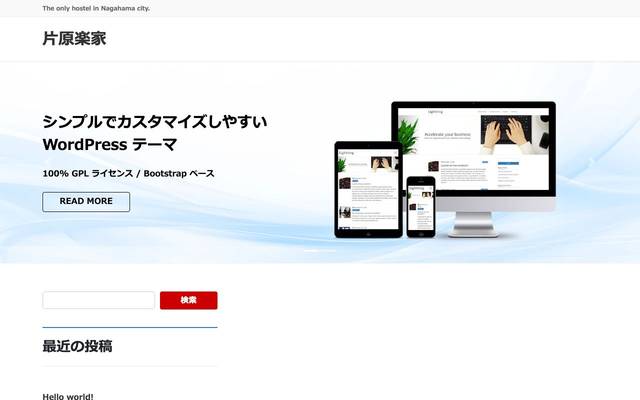Image resolution: width=640 pixels, height=400 pixels.
Task: Click the responsive devices mockup image
Action: click(x=445, y=170)
